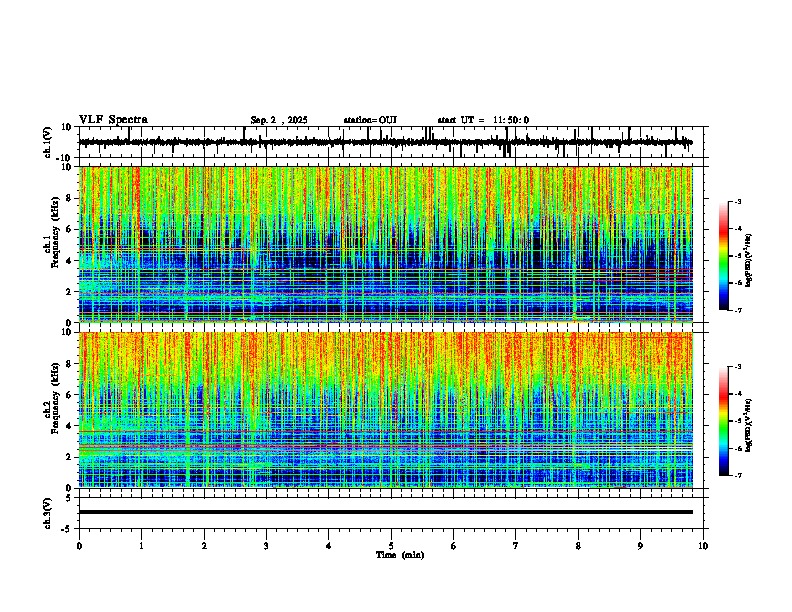Click the "start UT = 11:50:0" header text
The height and width of the screenshot is (612, 792).
point(483,120)
